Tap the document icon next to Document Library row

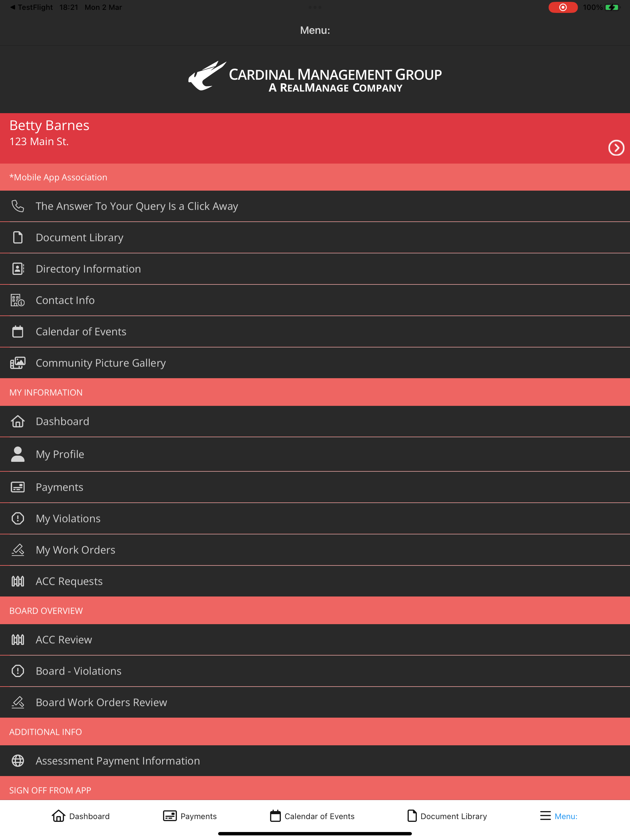[x=18, y=237]
